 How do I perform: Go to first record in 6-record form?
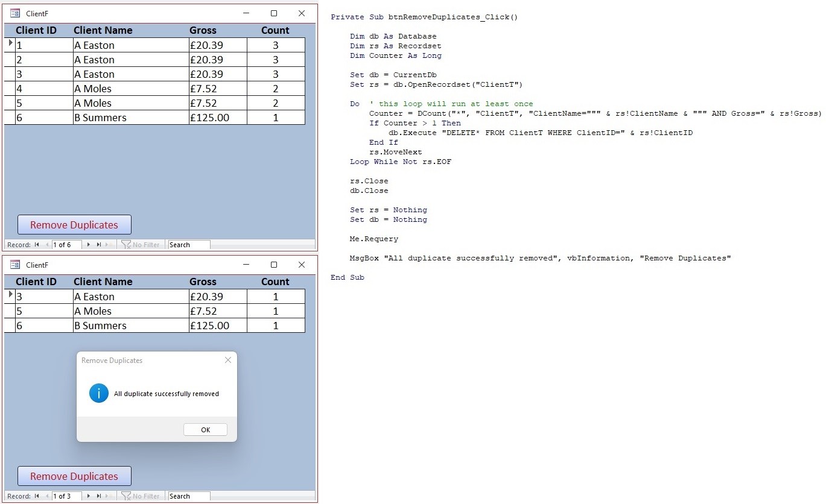click(37, 245)
